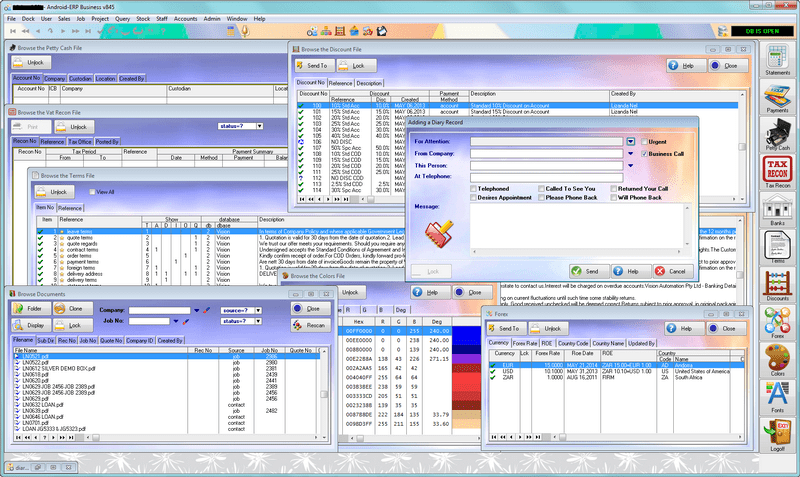Expand the For Attention dropdown arrow
The image size is (800, 477).
[630, 142]
